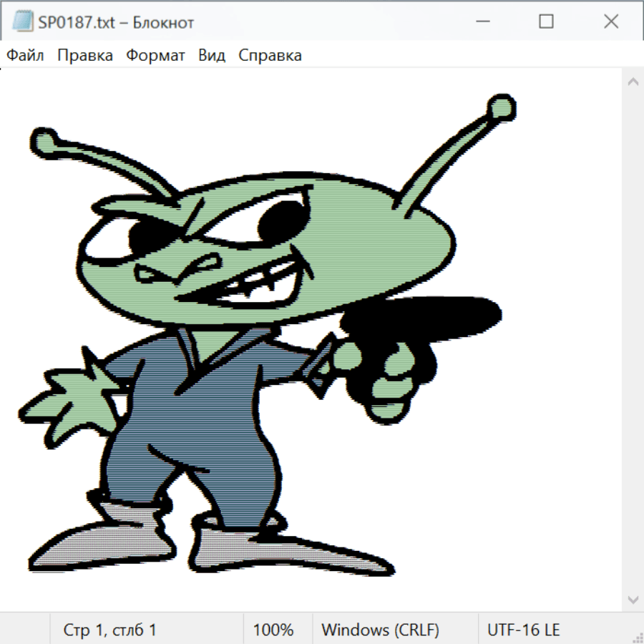The image size is (644, 644).
Task: Click the resize grip in status bar corner
Action: (x=638, y=638)
